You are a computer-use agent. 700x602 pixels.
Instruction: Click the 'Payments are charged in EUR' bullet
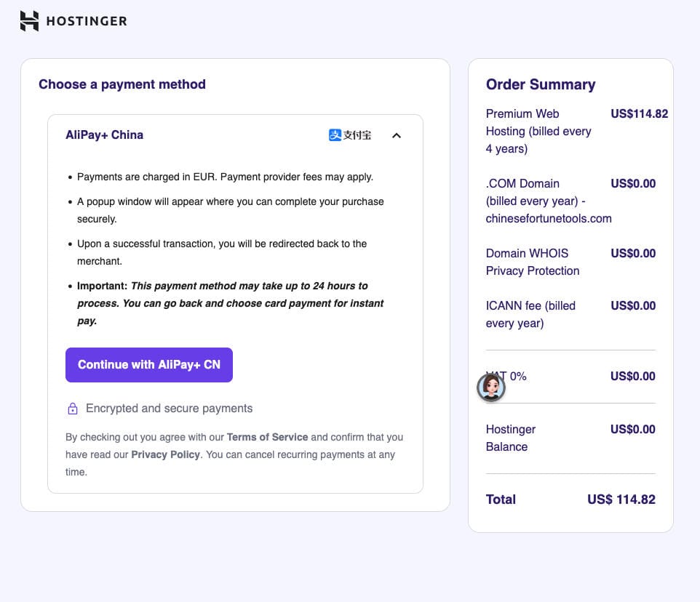(x=225, y=177)
